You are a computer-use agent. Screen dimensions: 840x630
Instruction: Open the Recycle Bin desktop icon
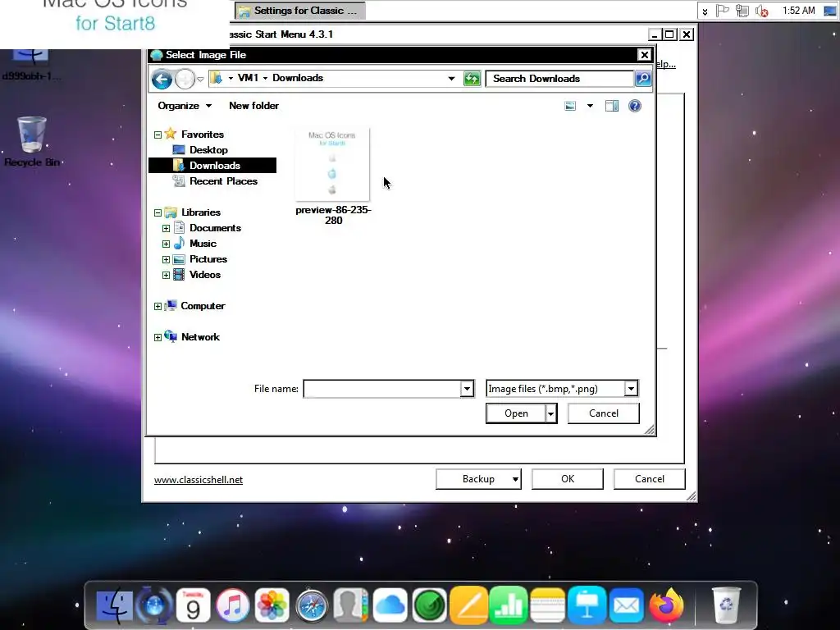[32, 141]
